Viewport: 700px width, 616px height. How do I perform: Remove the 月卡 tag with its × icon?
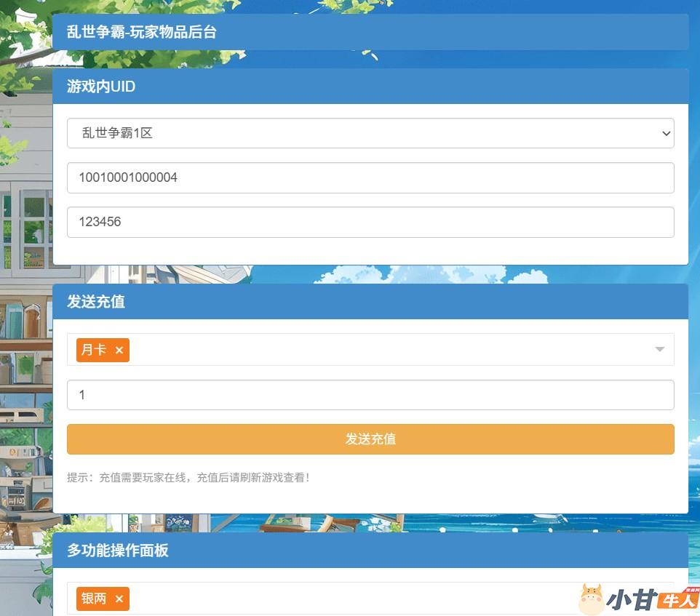pos(119,351)
